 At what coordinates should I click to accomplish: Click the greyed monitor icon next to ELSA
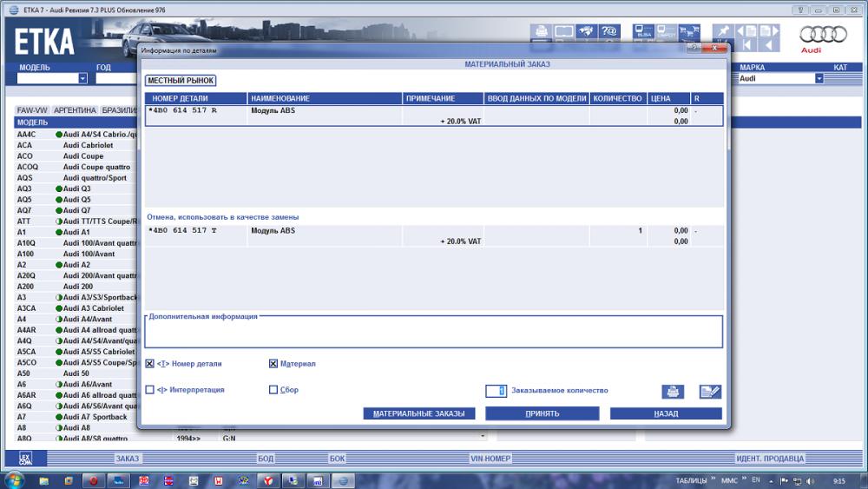tap(667, 31)
